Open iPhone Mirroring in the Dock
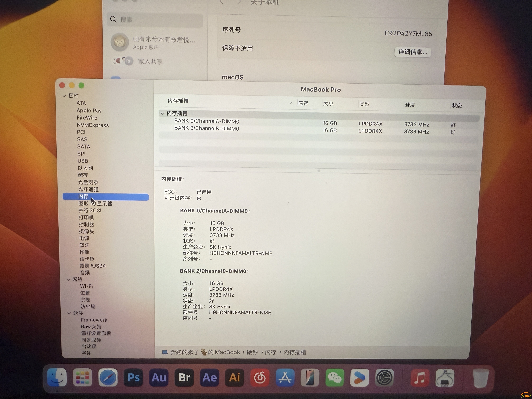 point(310,378)
